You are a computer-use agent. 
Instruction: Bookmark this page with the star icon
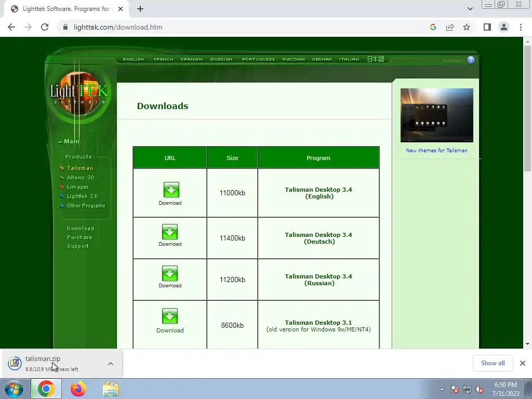(x=467, y=27)
